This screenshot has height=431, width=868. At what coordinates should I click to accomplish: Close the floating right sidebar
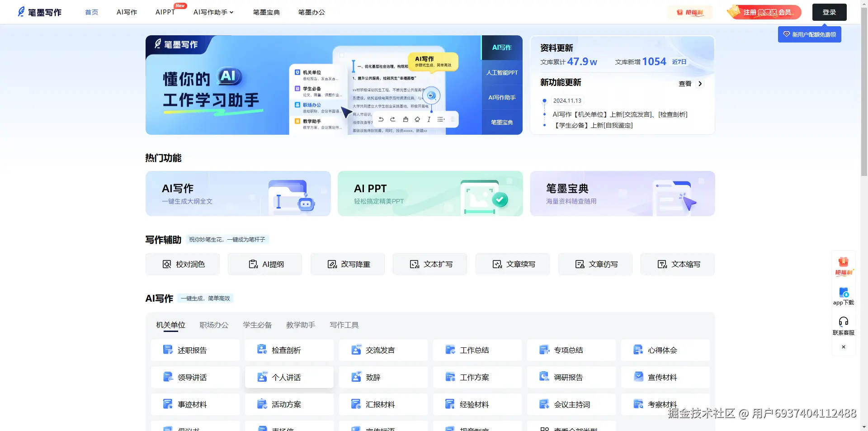(843, 347)
